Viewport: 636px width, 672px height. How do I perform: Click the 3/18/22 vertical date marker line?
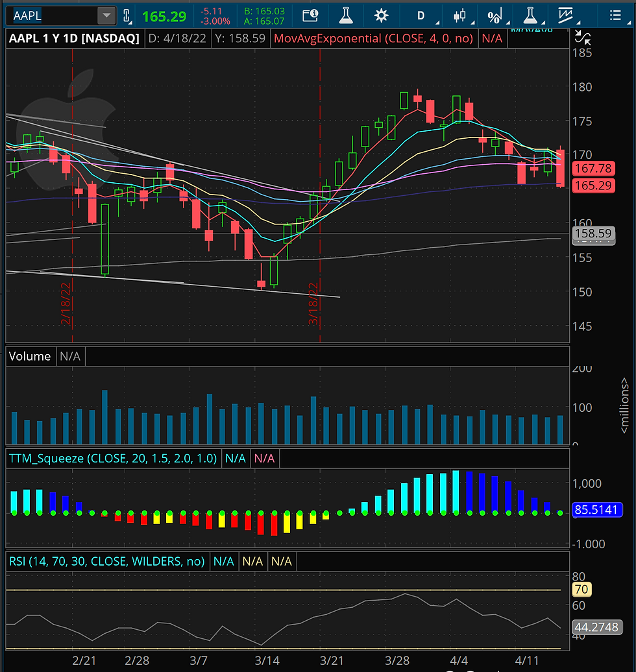(320, 195)
